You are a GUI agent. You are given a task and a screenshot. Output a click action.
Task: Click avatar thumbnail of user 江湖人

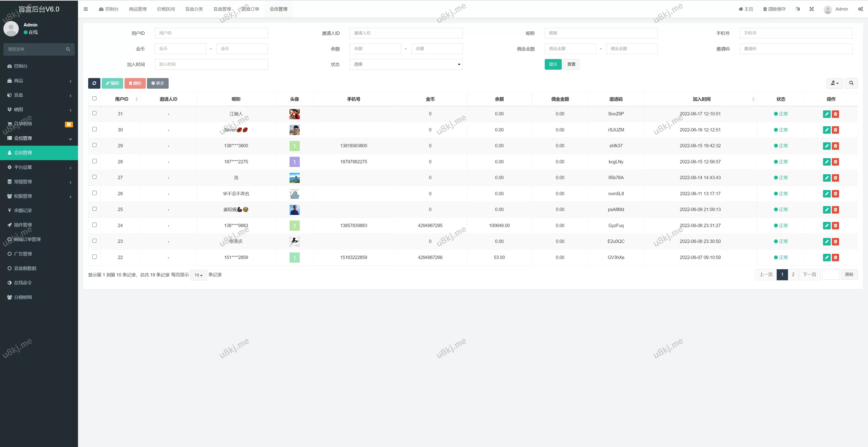pyautogui.click(x=295, y=114)
